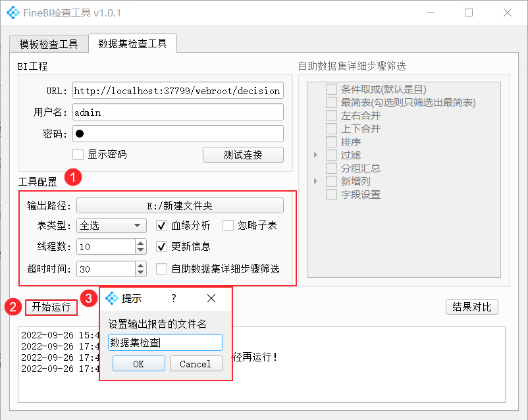Expand the 新增列 tree node arrow
528x420 pixels.
315,181
